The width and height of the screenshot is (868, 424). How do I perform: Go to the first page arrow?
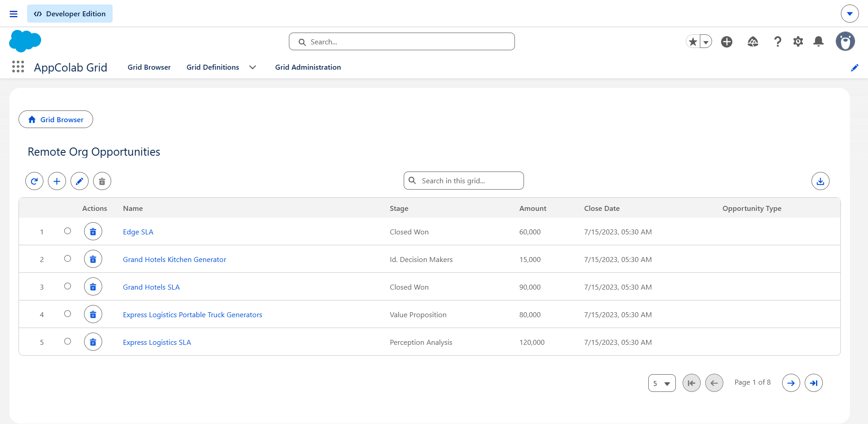click(x=692, y=383)
